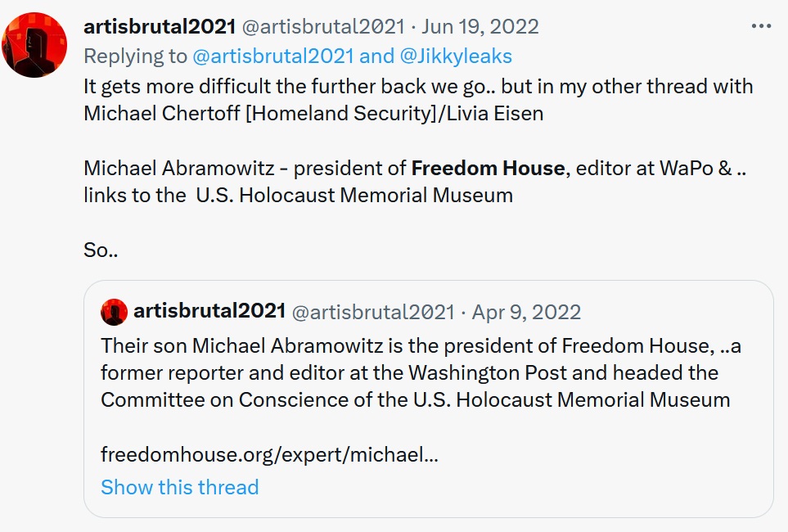
Task: Click the "U.S. Holocaust Memorial Museum" line in main tweet
Action: click(353, 196)
